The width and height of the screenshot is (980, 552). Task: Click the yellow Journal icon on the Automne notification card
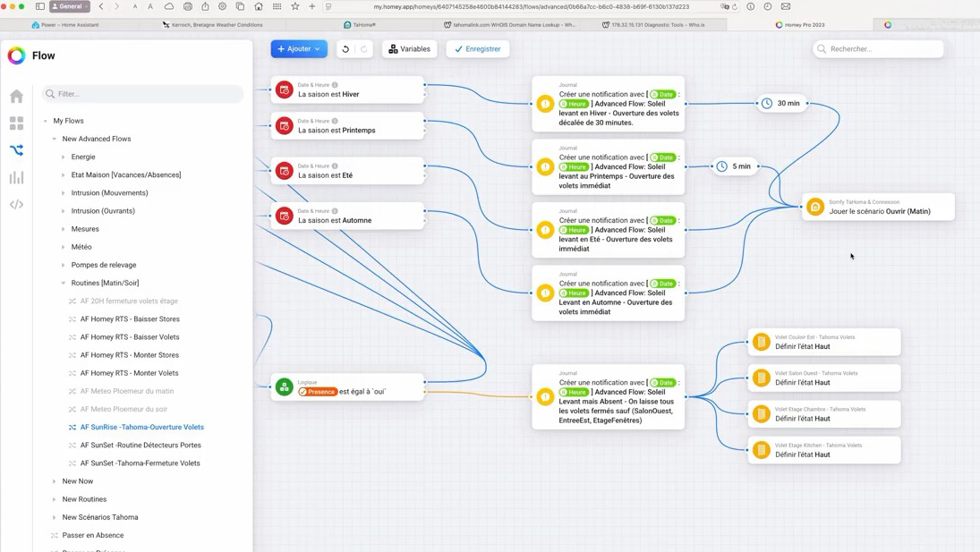[x=545, y=293]
